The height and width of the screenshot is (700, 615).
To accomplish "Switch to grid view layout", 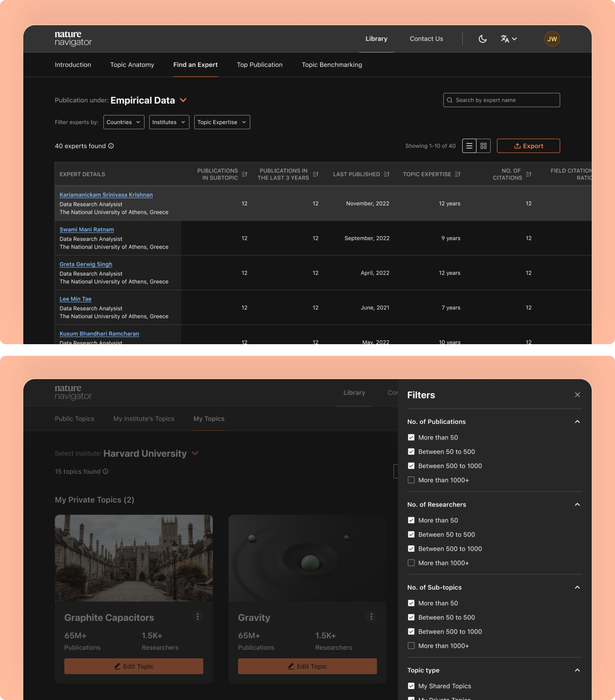I will tap(483, 146).
